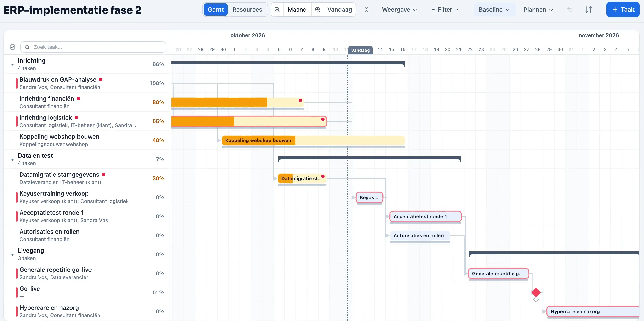Screen dimensions: 644x321
Task: Click the sort arrows icon
Action: click(589, 10)
